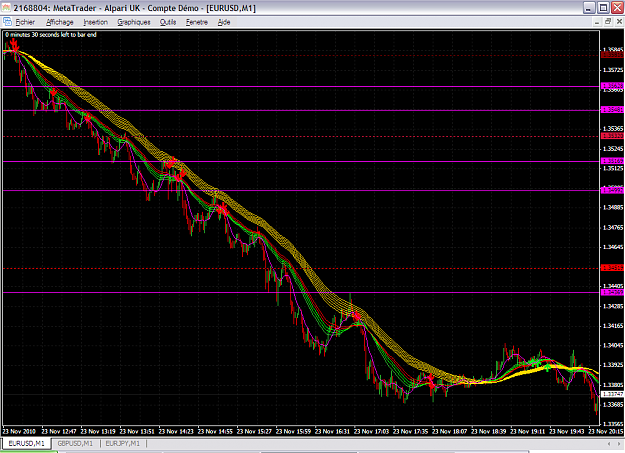Click the chart document icon beside Fichier
This screenshot has height=453, width=625.
pos(7,22)
